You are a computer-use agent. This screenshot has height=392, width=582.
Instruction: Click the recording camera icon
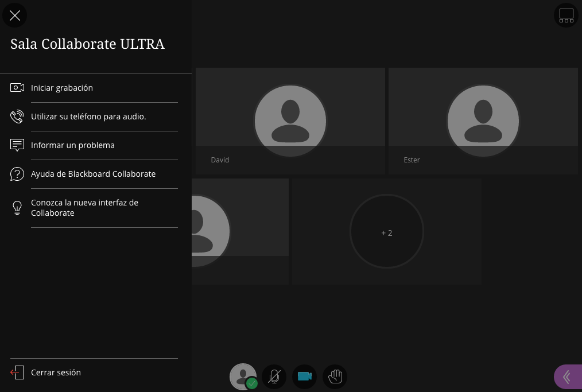tap(17, 88)
